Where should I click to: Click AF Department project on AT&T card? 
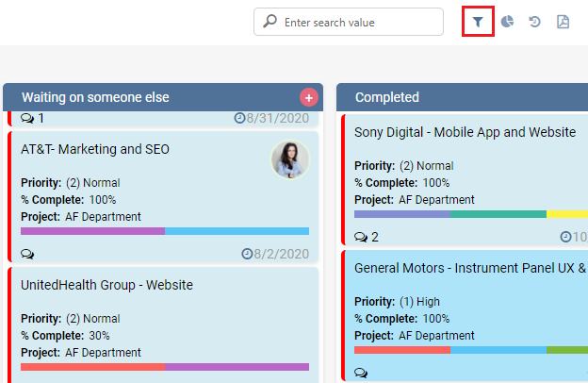pos(103,217)
